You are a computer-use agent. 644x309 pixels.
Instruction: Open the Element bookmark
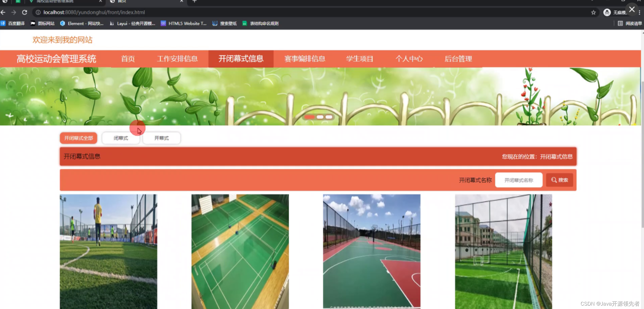81,24
